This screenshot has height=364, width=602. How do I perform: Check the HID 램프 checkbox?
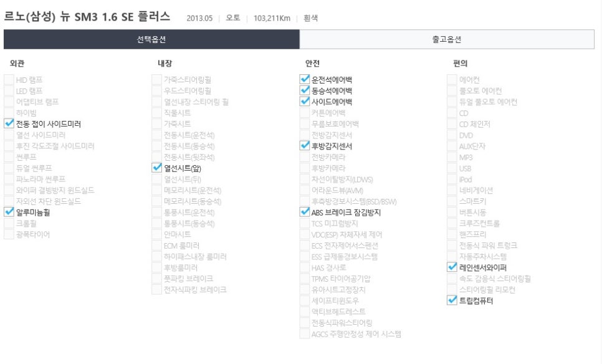point(9,80)
